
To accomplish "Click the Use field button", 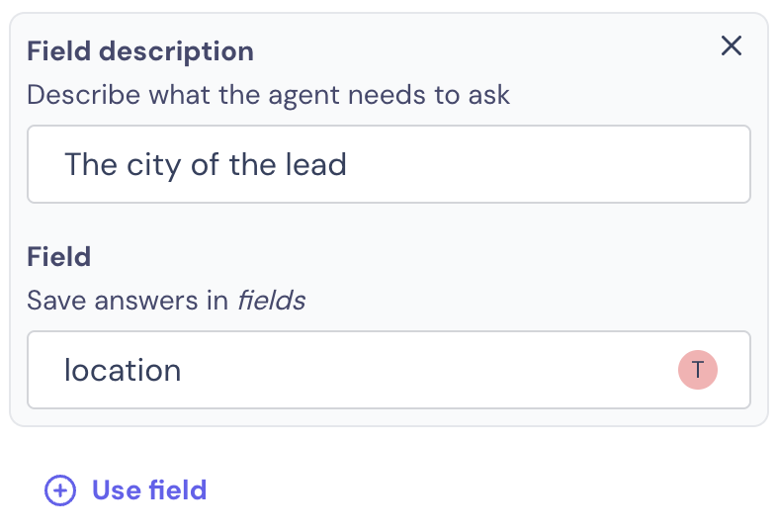I will coord(126,490).
